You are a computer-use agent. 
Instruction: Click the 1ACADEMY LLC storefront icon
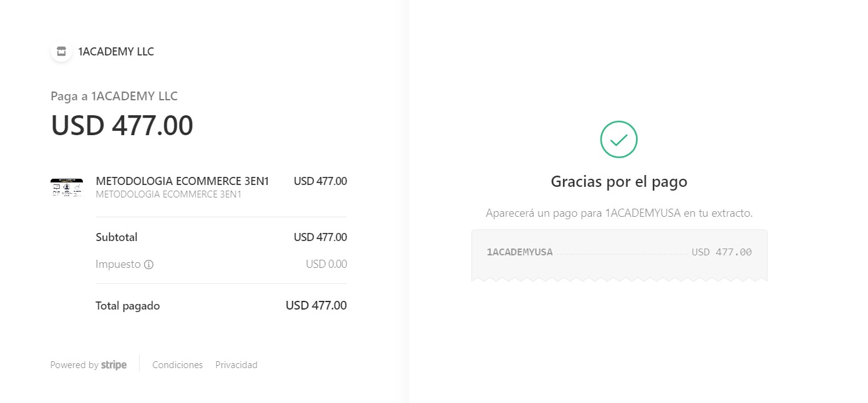pyautogui.click(x=61, y=52)
